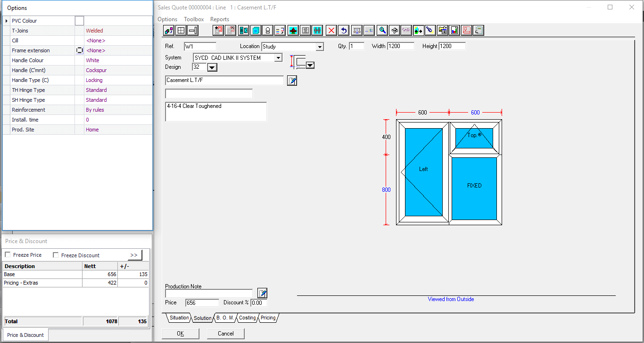The image size is (644, 343).
Task: Click the bar chart icon in the toolbar
Action: pyautogui.click(x=454, y=31)
